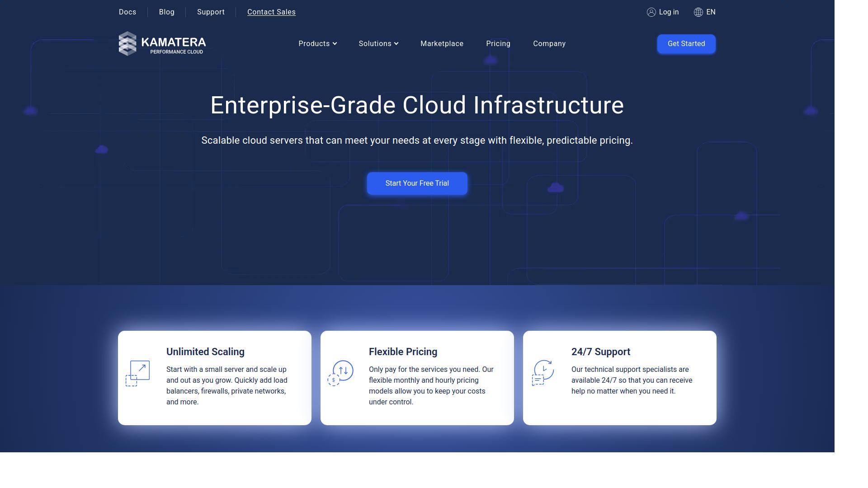868x488 pixels.
Task: Open the Docs link
Action: (127, 12)
